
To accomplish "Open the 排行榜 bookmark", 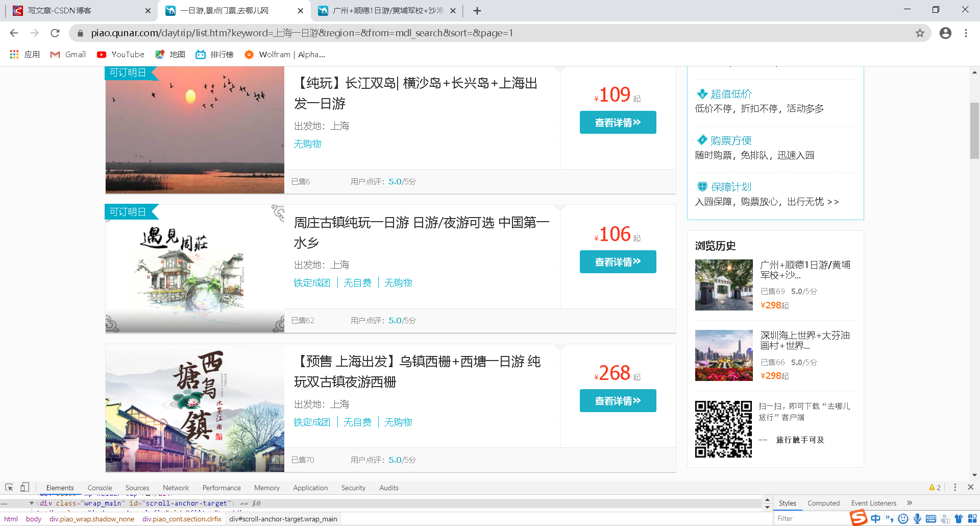I will [214, 55].
